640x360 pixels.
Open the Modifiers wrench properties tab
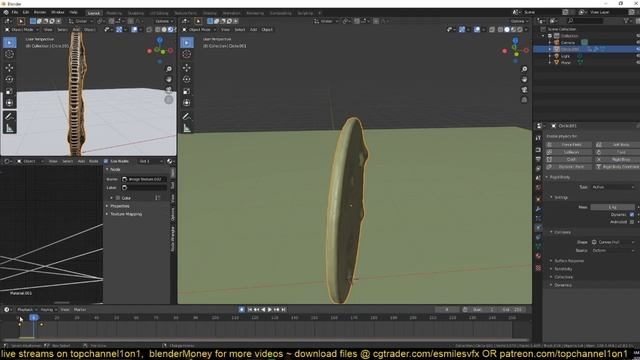point(538,209)
